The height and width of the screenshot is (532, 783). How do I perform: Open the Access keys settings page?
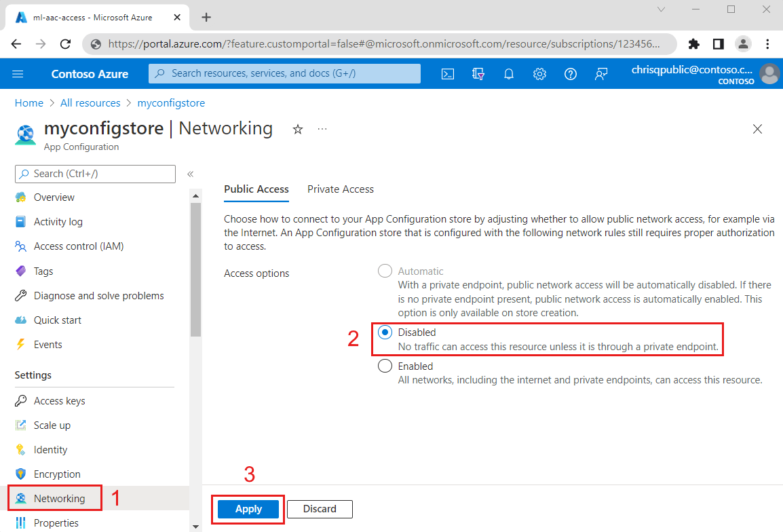pos(60,400)
